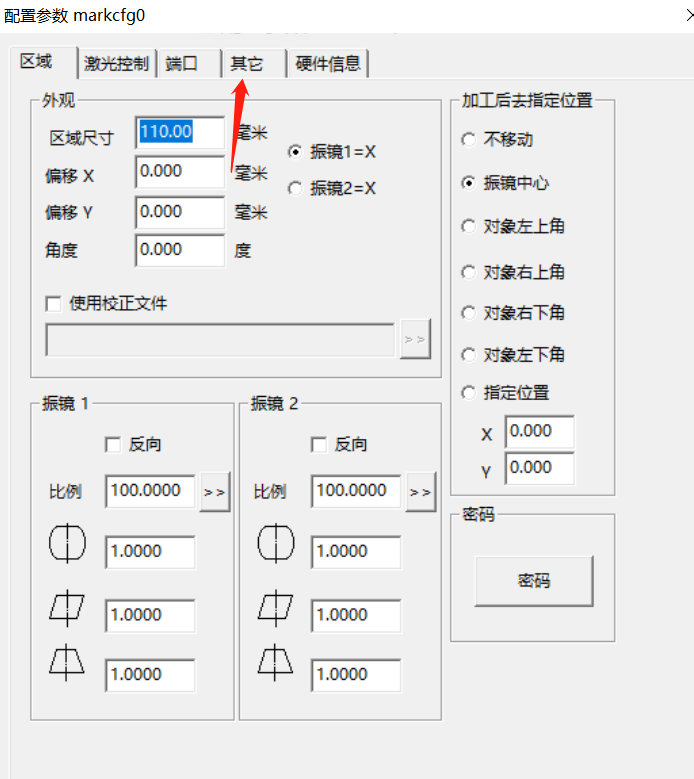
Task: Edit 振镜 2 trapezoid value field
Action: [356, 675]
